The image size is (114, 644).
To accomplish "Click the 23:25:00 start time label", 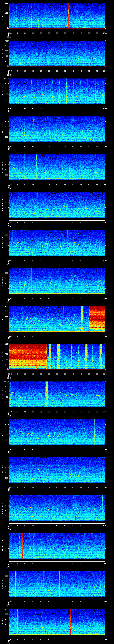I will (9, 374).
